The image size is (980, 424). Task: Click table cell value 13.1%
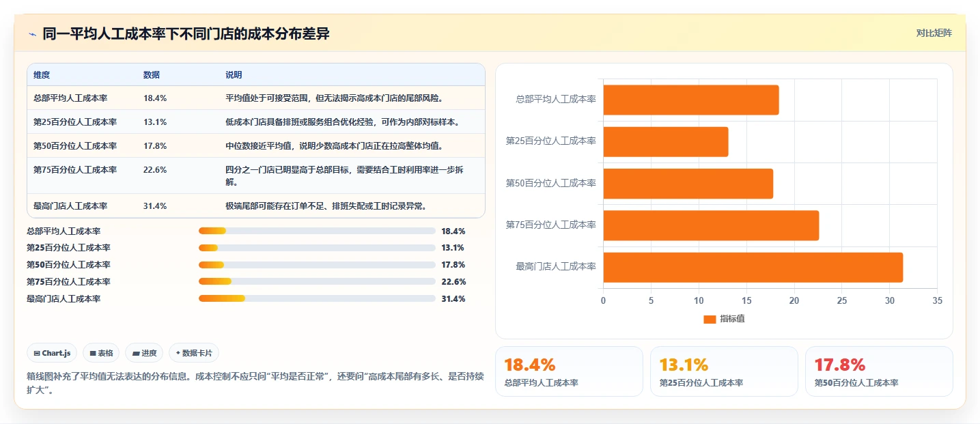155,122
